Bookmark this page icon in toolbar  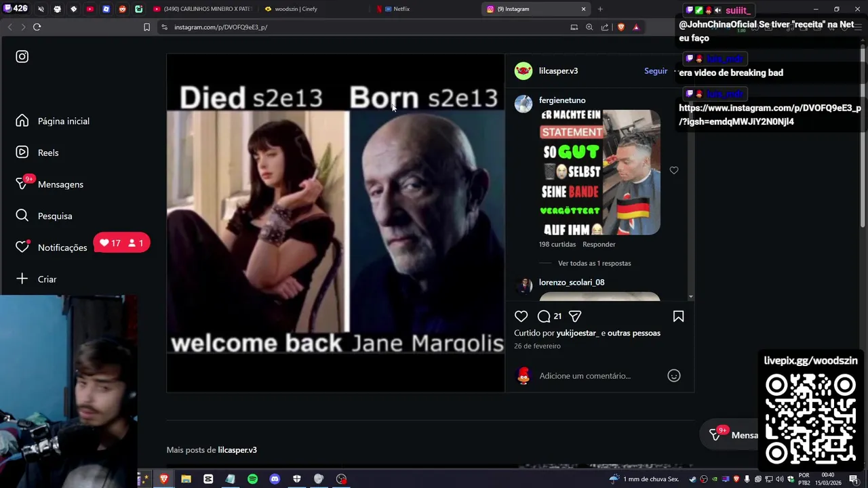click(x=146, y=27)
